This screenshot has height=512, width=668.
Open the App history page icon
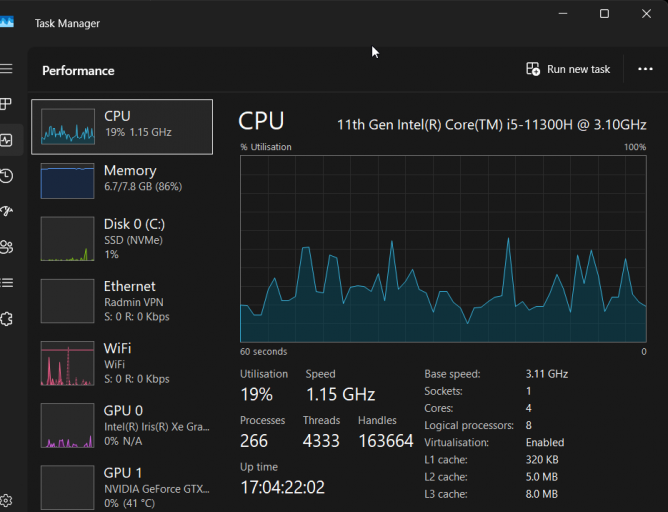tap(6, 175)
